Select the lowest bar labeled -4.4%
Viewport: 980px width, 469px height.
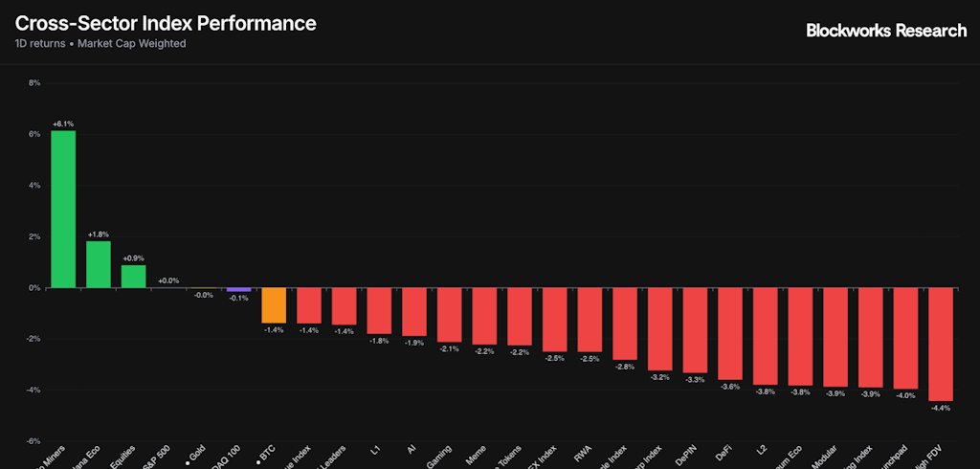pos(941,345)
